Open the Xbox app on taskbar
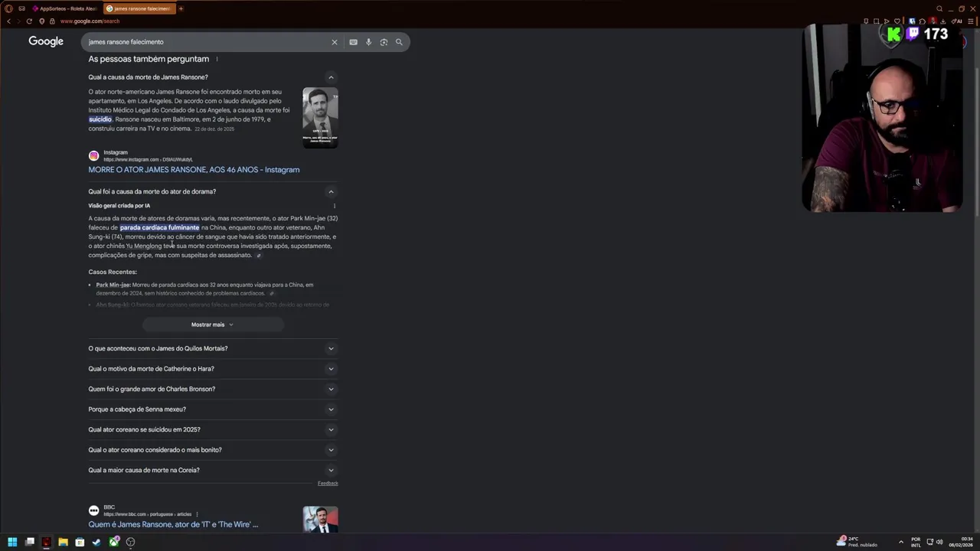980x551 pixels. [113, 542]
